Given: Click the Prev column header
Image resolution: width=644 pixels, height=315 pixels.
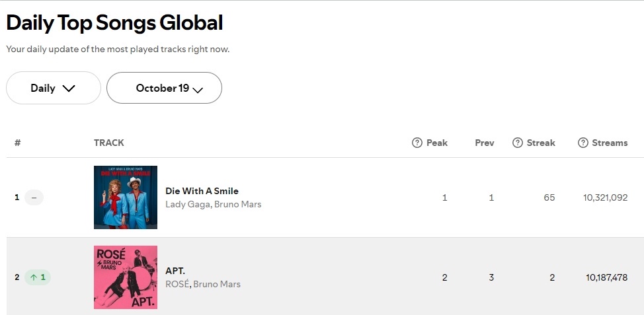Looking at the screenshot, I should [485, 143].
